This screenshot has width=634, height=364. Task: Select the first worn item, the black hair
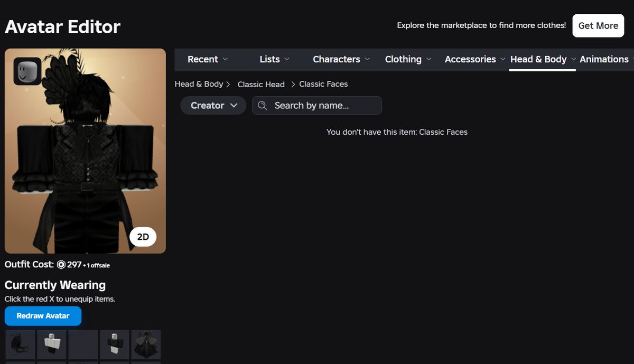pyautogui.click(x=20, y=344)
